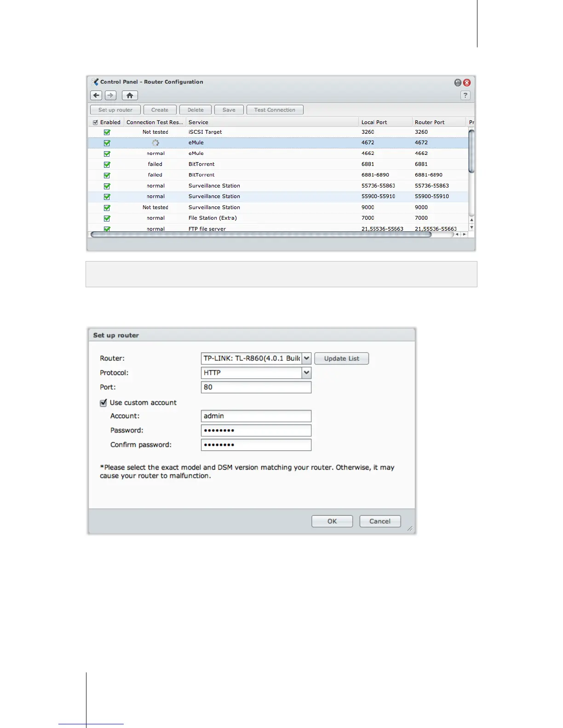Image resolution: width=563 pixels, height=728 pixels.
Task: Select the iSCSI Target service text
Action: coord(205,132)
